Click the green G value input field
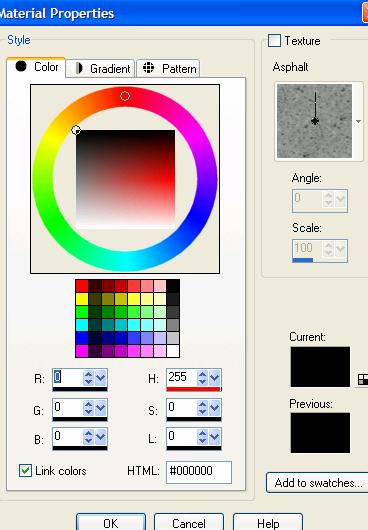Image resolution: width=368 pixels, height=530 pixels. 68,407
